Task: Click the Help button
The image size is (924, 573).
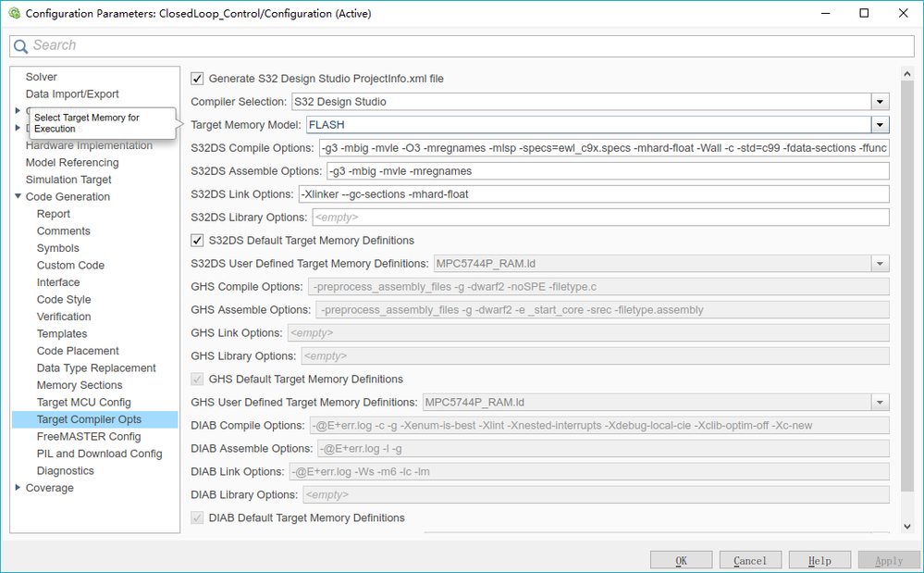Action: (x=819, y=561)
